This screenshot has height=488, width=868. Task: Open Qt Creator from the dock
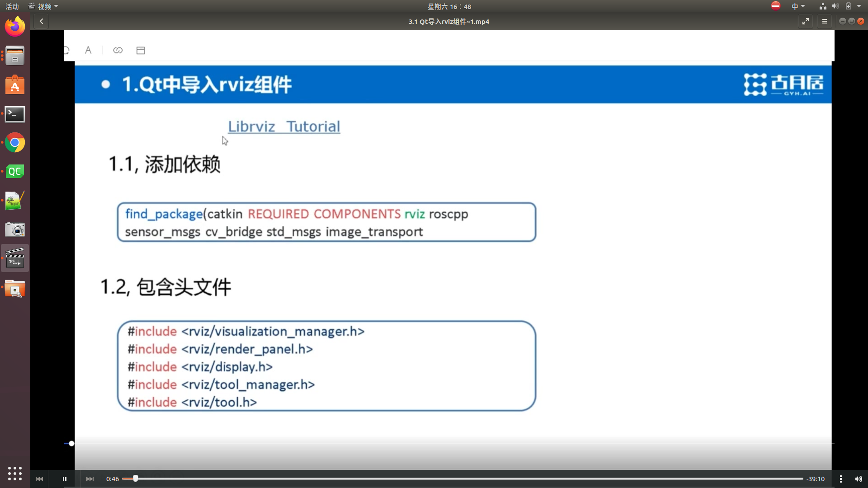15,172
